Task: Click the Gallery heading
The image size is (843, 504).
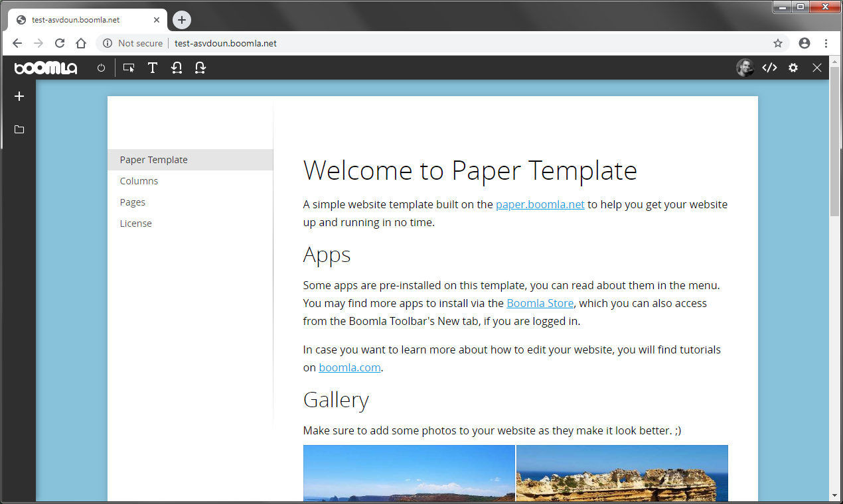Action: (x=336, y=400)
